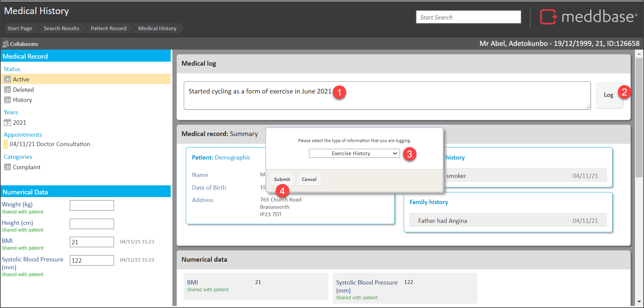Click the grid icon next to Deleted
This screenshot has width=644, height=308.
(7, 90)
